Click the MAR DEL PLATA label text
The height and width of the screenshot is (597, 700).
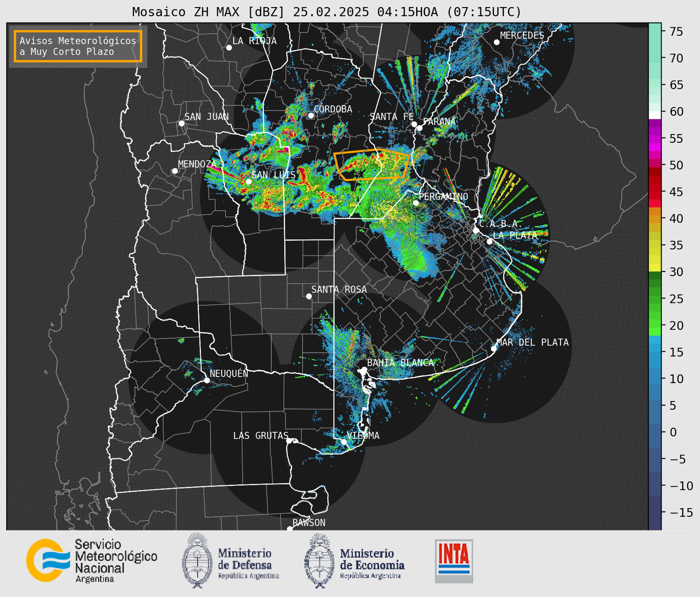click(533, 342)
